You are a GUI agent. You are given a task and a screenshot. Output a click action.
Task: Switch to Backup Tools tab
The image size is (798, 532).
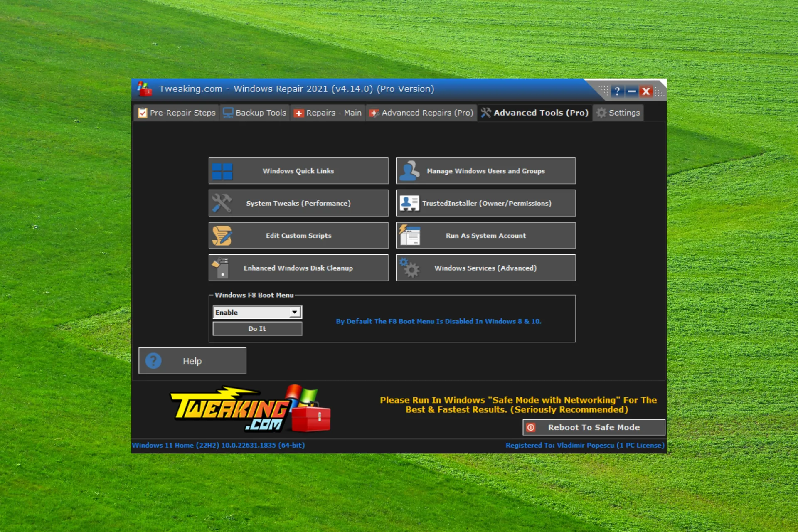pos(255,113)
